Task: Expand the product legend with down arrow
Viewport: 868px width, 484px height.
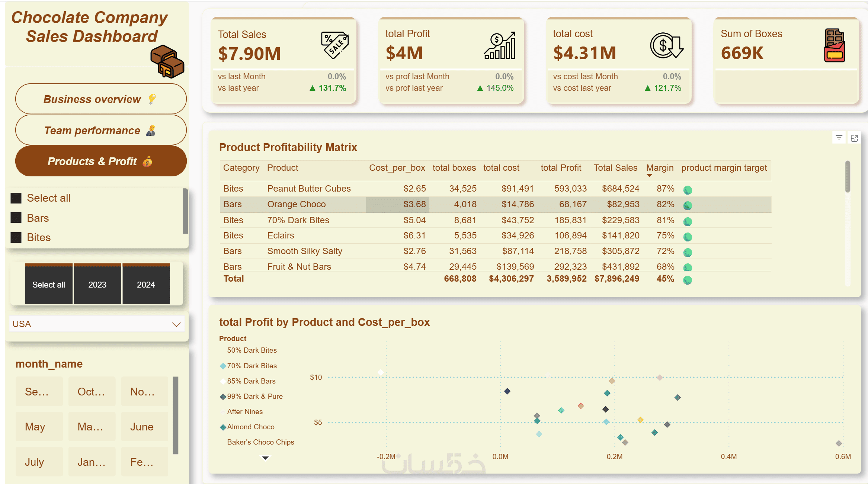Action: (265, 458)
